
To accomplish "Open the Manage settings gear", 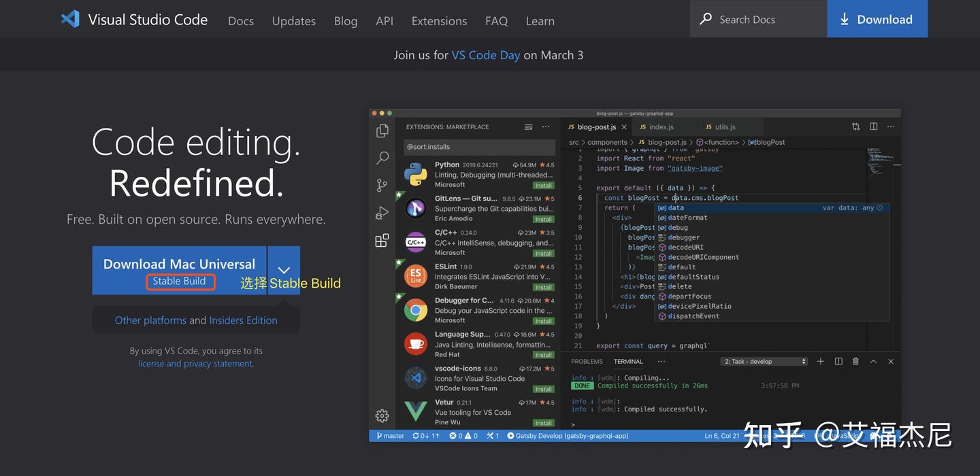I will click(382, 415).
